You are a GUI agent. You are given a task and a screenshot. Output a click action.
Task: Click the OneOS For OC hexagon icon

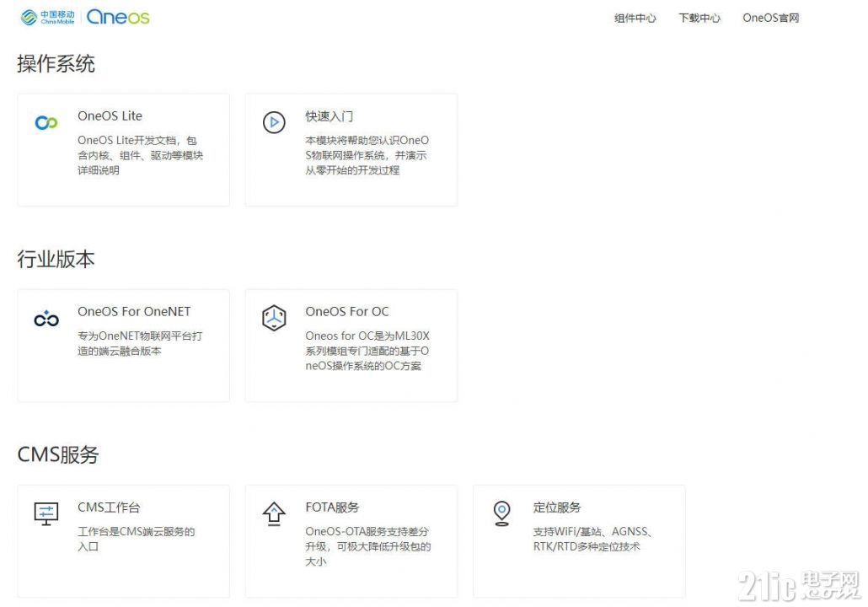[x=274, y=318]
